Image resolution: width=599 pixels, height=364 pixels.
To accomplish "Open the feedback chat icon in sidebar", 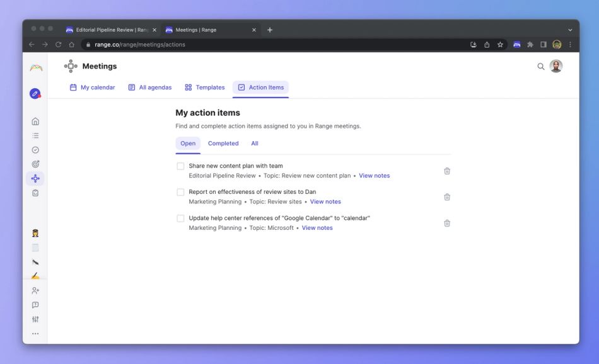I will point(35,305).
